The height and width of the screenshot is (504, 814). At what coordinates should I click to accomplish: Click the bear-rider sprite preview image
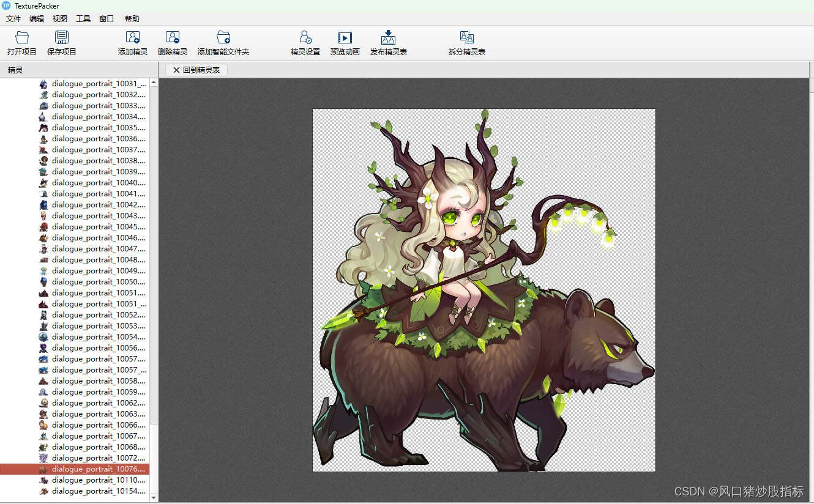pyautogui.click(x=484, y=290)
